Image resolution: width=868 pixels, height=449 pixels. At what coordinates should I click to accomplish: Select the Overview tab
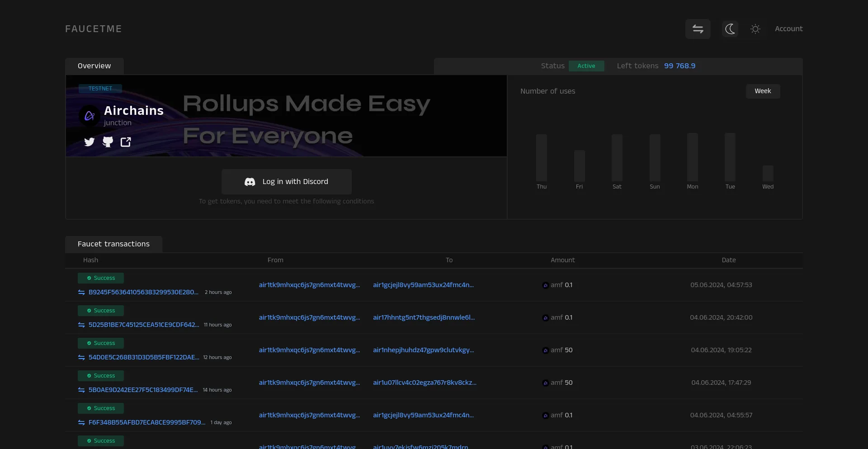(94, 66)
